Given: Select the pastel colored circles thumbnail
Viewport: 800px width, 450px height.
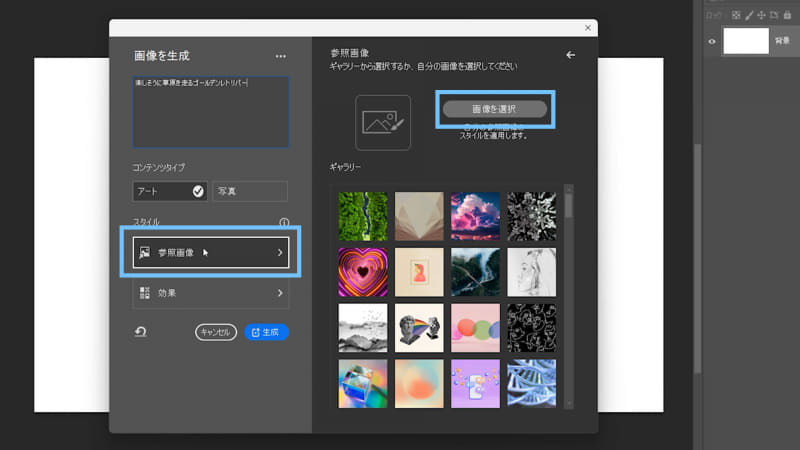Looking at the screenshot, I should 475,328.
